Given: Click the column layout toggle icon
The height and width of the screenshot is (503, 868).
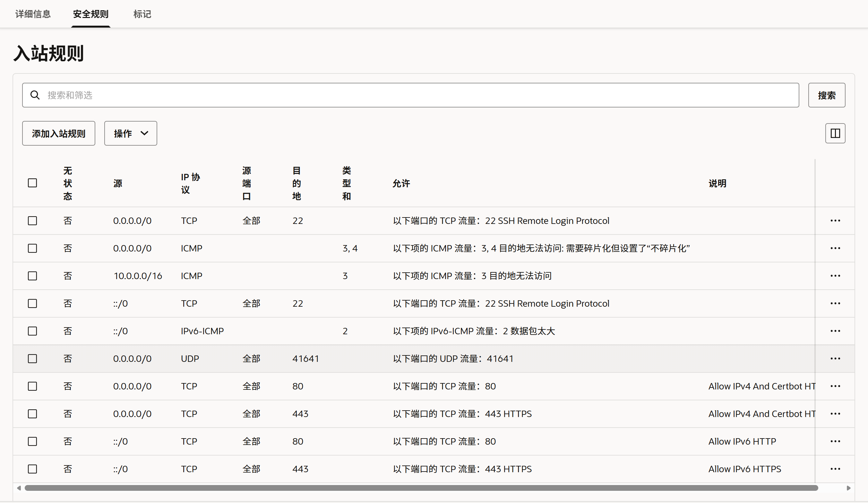Looking at the screenshot, I should (x=835, y=133).
